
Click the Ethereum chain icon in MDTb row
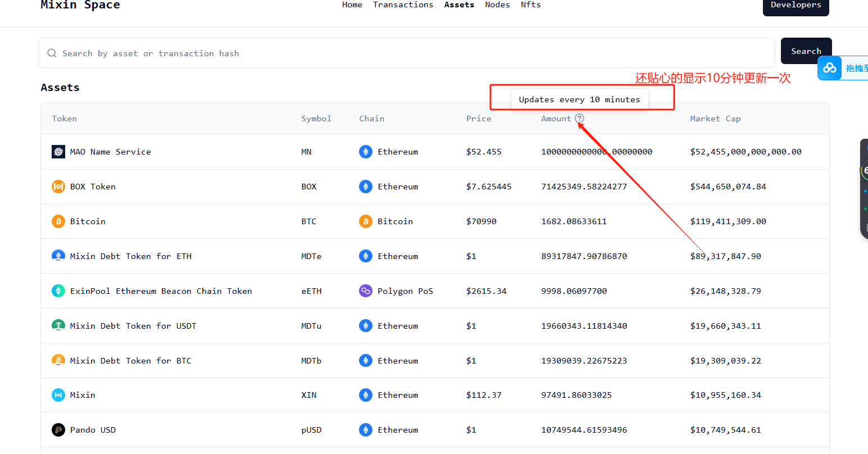366,361
